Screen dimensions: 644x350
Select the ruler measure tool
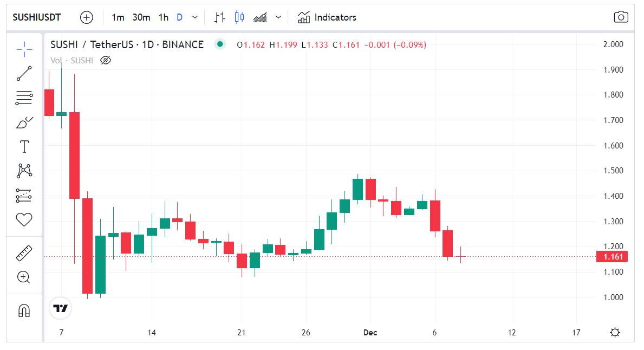[x=24, y=253]
